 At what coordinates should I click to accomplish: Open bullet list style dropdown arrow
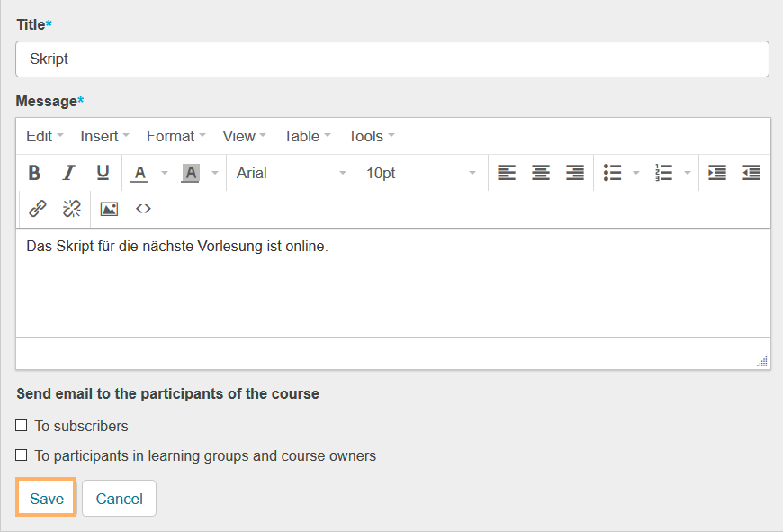(636, 173)
